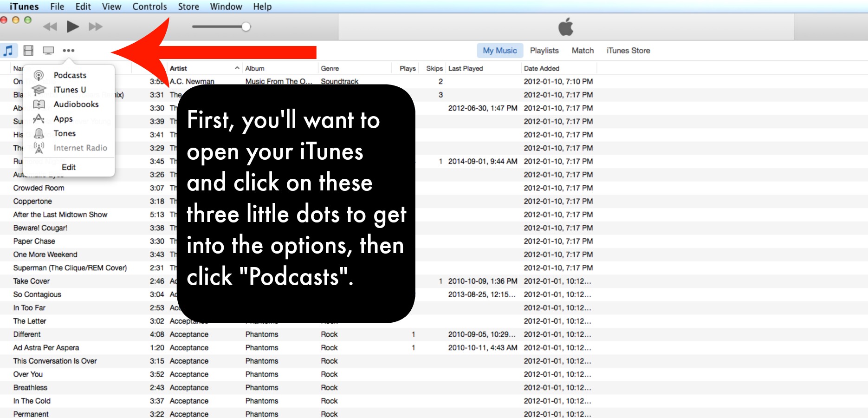Open the Music library icon
The width and height of the screenshot is (868, 418).
(x=8, y=50)
